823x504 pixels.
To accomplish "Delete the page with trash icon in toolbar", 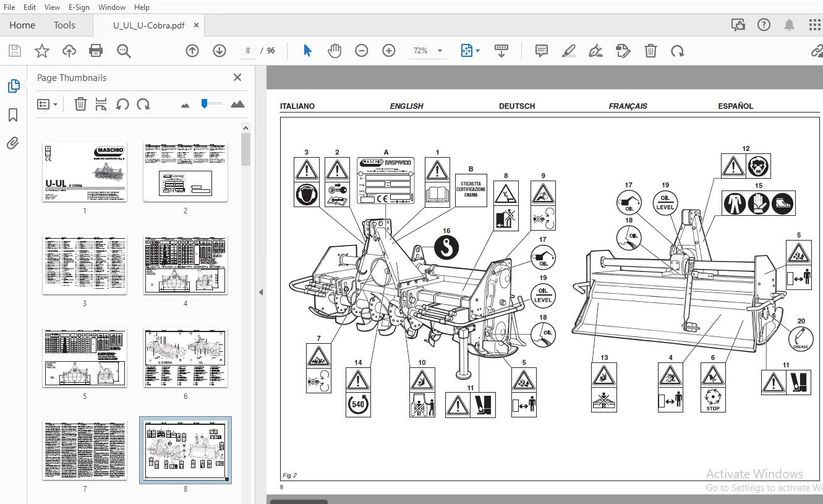I will click(650, 51).
